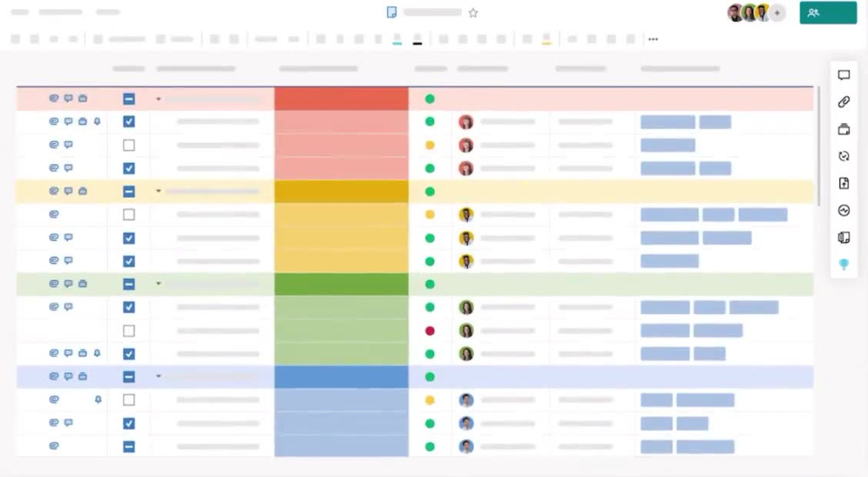Open proof icon on the green header row
Image resolution: width=868 pixels, height=477 pixels.
pyautogui.click(x=82, y=284)
